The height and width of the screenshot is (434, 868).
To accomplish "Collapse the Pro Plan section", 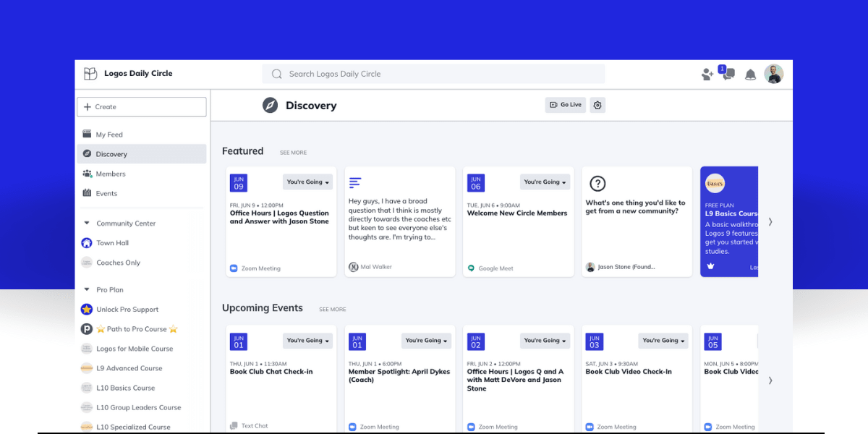I will (87, 289).
